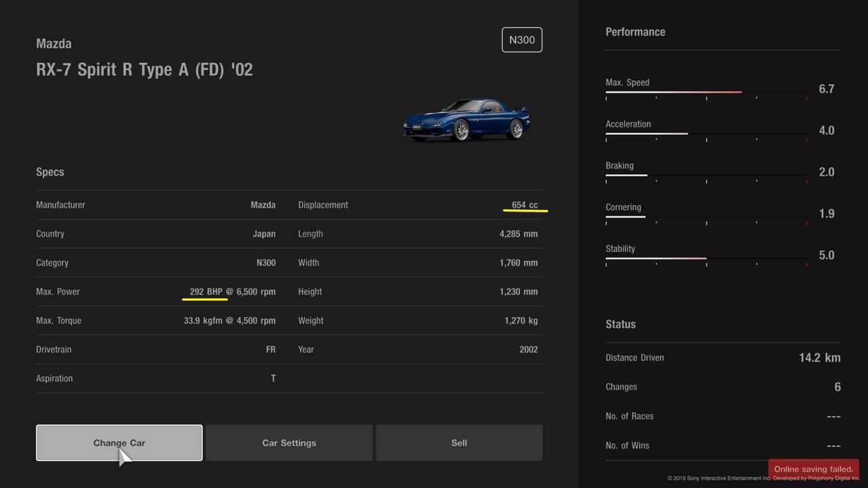Screen dimensions: 868x488
Task: Click the '654 cc' displacement value
Action: (525, 205)
